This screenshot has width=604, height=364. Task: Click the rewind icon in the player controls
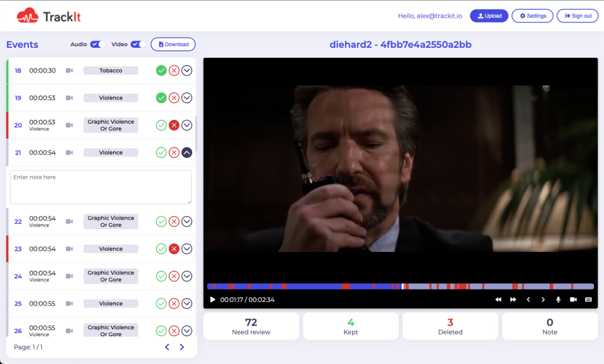click(x=498, y=300)
